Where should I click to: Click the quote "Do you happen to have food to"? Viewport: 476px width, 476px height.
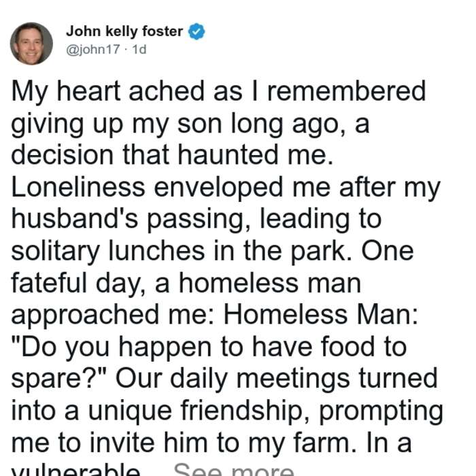[209, 347]
